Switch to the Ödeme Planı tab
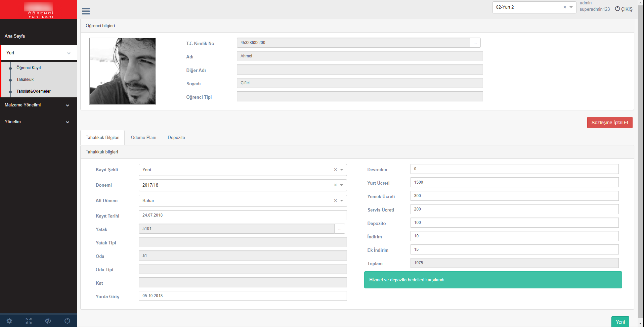This screenshot has height=327, width=644. coord(143,137)
